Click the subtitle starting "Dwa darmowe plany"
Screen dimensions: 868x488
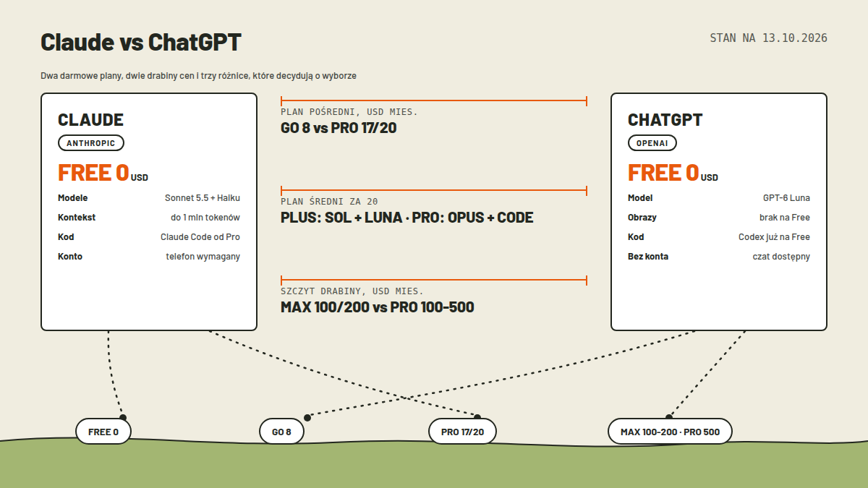(x=198, y=75)
